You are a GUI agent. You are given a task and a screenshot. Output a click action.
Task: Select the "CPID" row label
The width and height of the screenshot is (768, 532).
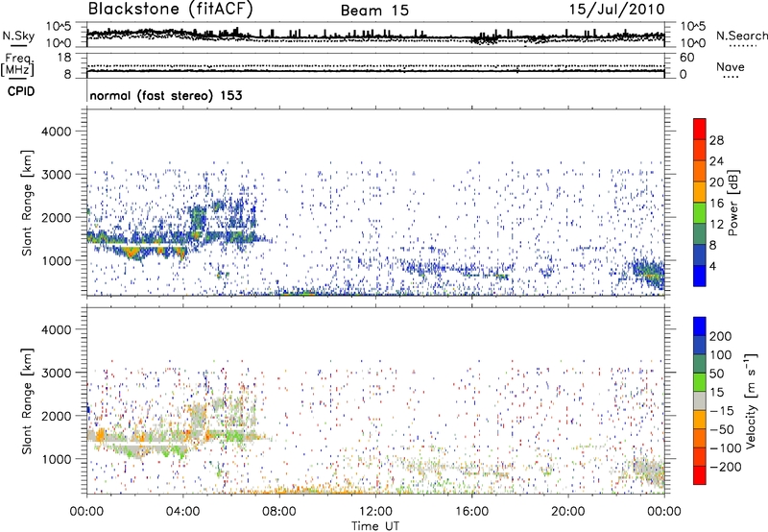tap(21, 91)
